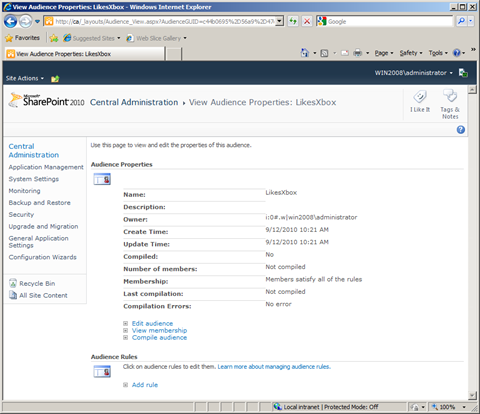Open Upgrade and Migration

[x=43, y=226]
